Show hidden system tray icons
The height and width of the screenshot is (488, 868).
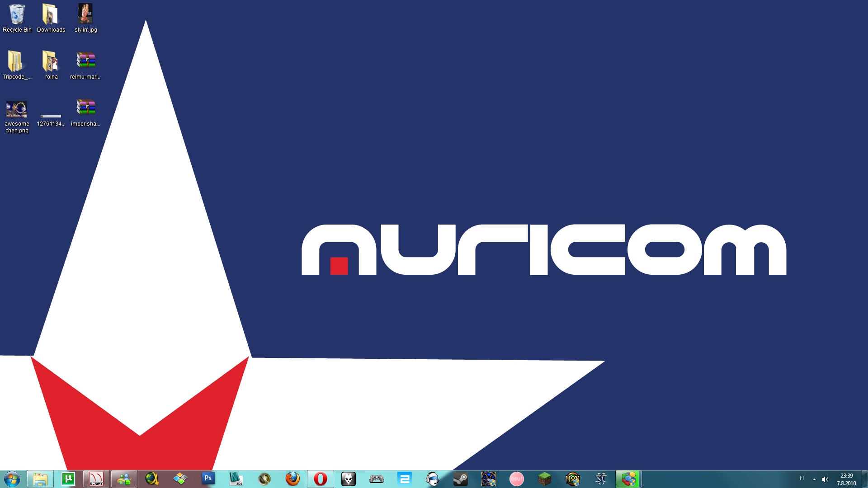pyautogui.click(x=814, y=479)
